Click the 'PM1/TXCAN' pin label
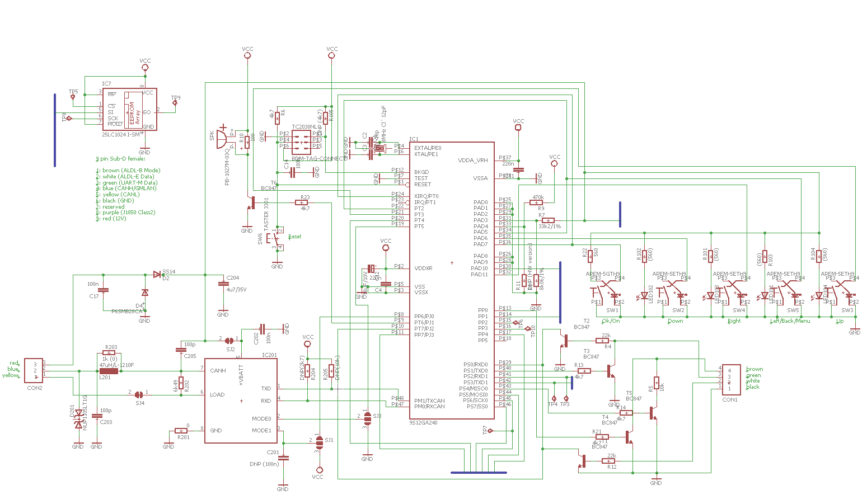Image resolution: width=867 pixels, height=504 pixels. pos(430,401)
